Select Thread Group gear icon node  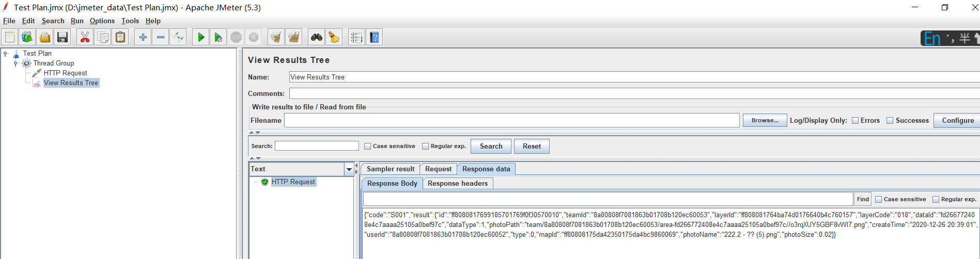tap(27, 63)
